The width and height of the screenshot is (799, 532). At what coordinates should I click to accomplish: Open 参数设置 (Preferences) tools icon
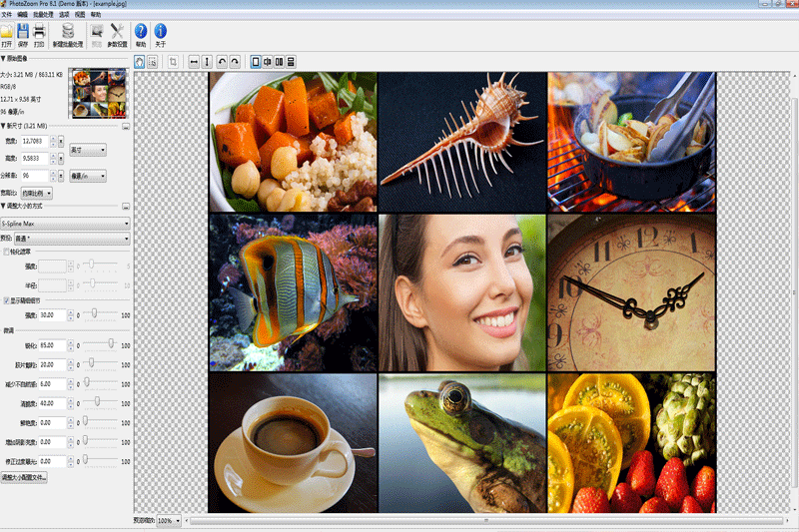click(x=118, y=34)
